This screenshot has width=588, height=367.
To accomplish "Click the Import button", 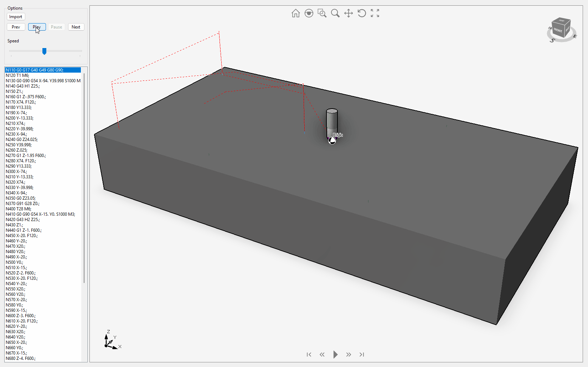I will pos(16,17).
